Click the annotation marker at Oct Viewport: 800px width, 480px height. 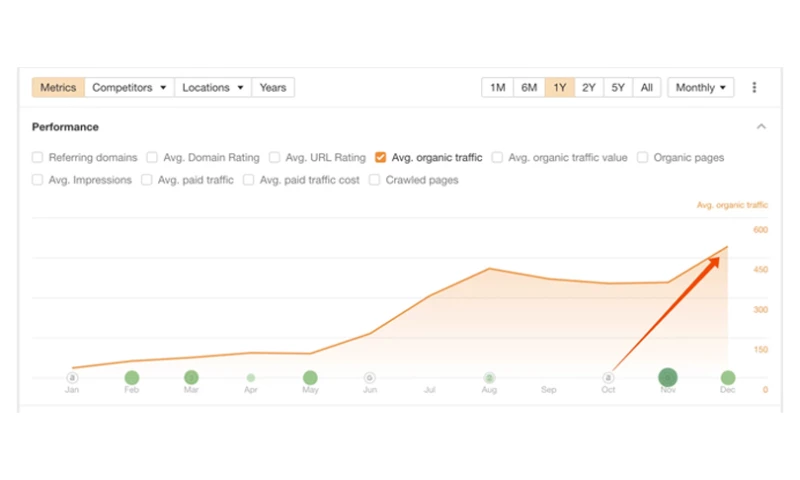point(608,378)
